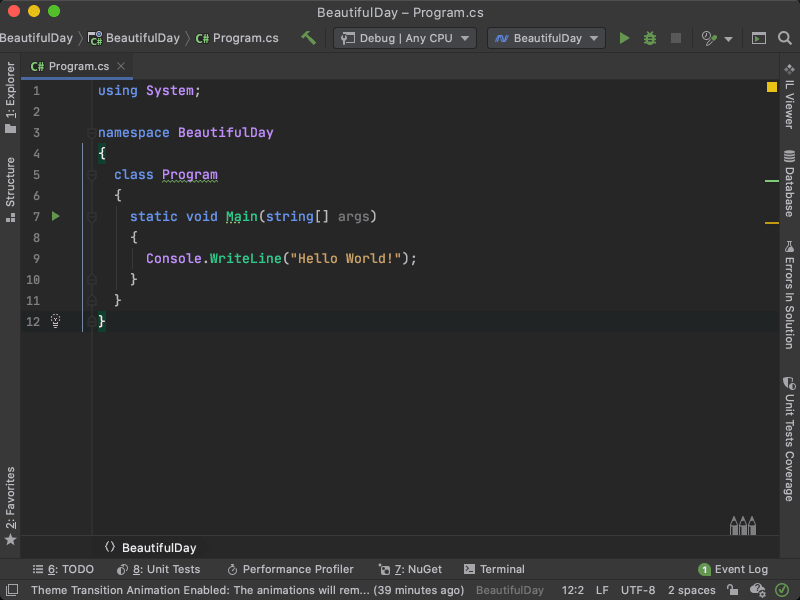800x600 pixels.
Task: Click the orange marker on error stripe
Action: 771,222
